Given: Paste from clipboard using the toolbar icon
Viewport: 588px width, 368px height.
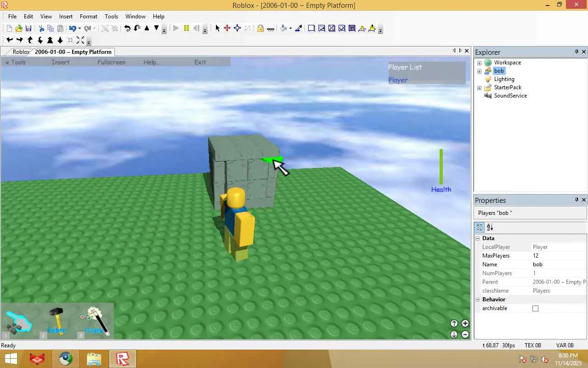Looking at the screenshot, I should click(60, 29).
